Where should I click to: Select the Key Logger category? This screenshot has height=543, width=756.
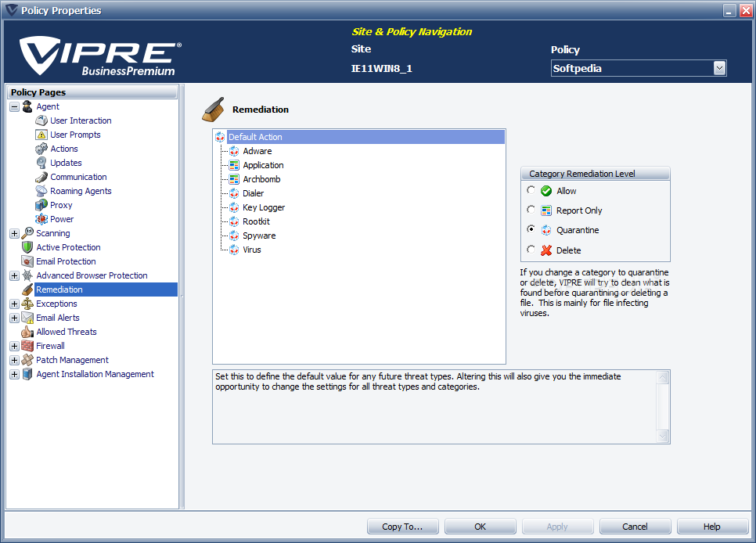point(264,207)
